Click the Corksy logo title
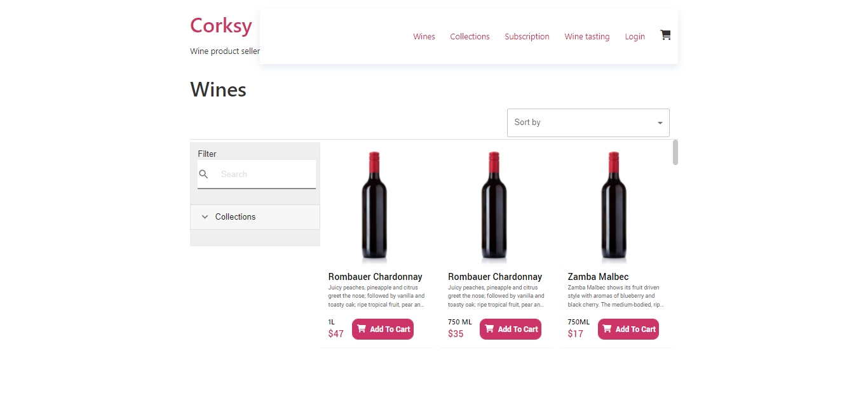 (221, 25)
